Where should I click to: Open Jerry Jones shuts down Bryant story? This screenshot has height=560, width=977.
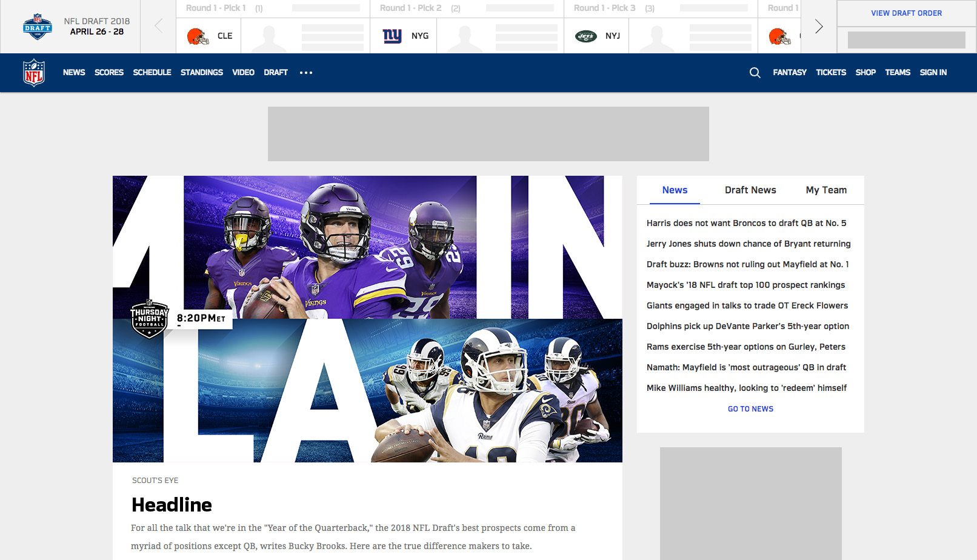click(x=749, y=244)
